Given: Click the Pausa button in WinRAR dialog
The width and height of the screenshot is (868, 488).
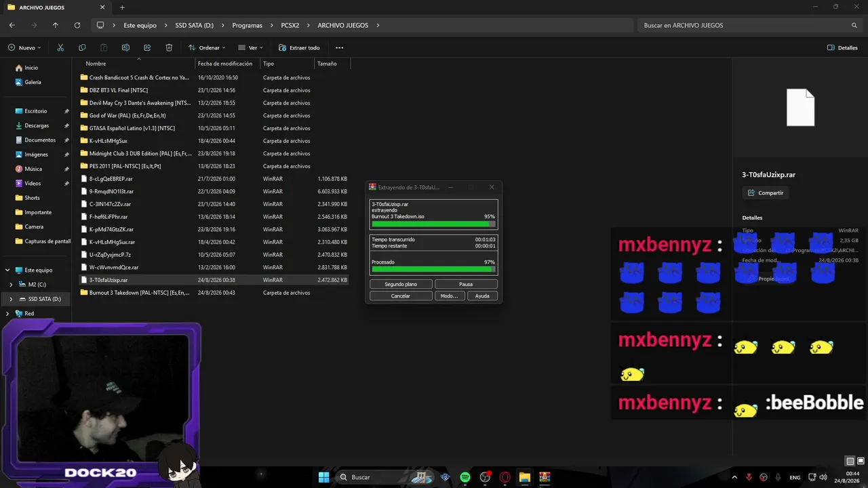Looking at the screenshot, I should (466, 284).
